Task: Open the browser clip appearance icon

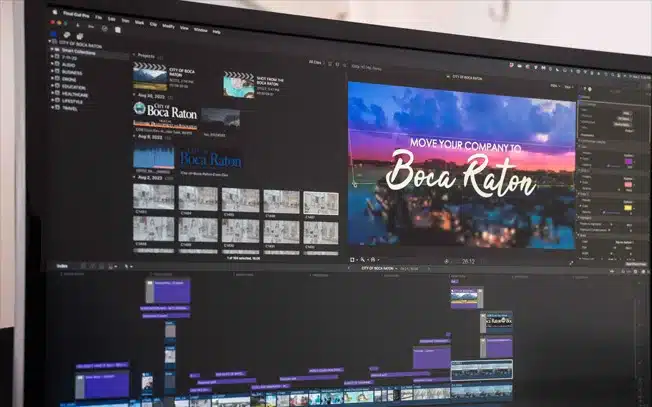Action: pos(330,64)
